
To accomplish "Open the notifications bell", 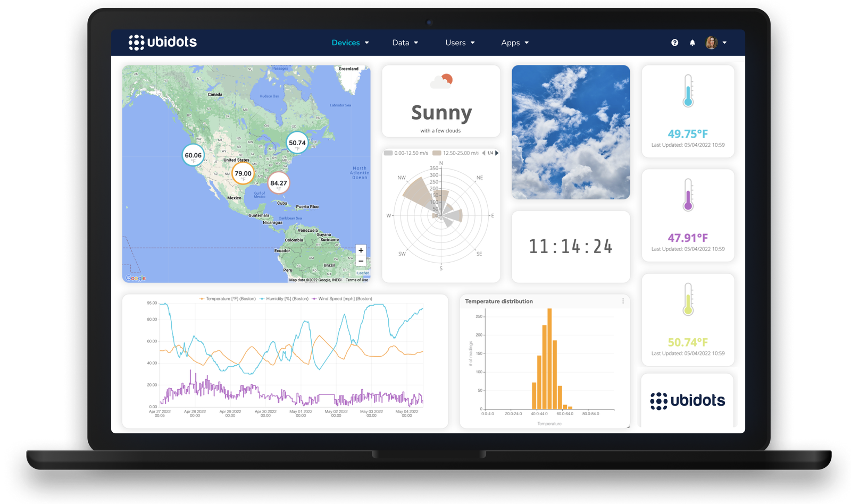I will pos(692,43).
